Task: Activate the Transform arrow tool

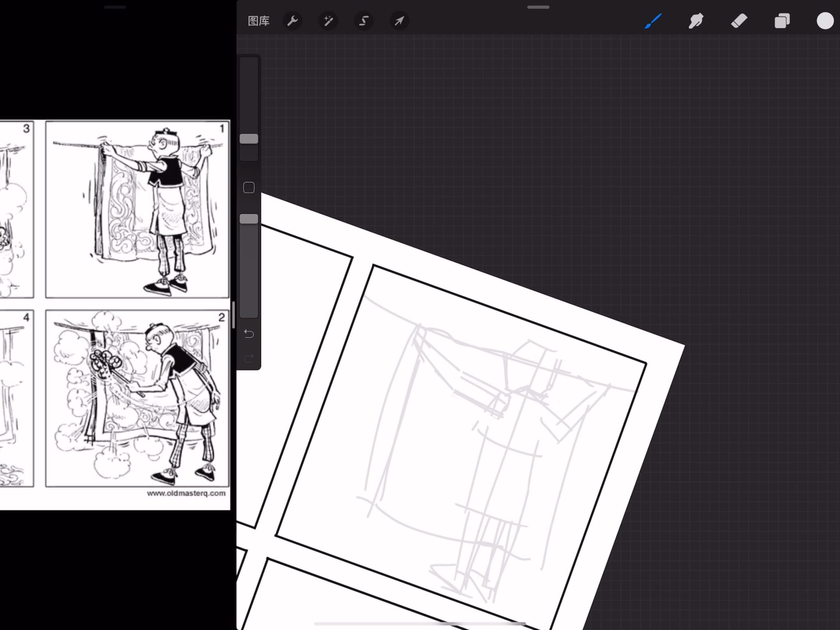Action: [x=399, y=21]
